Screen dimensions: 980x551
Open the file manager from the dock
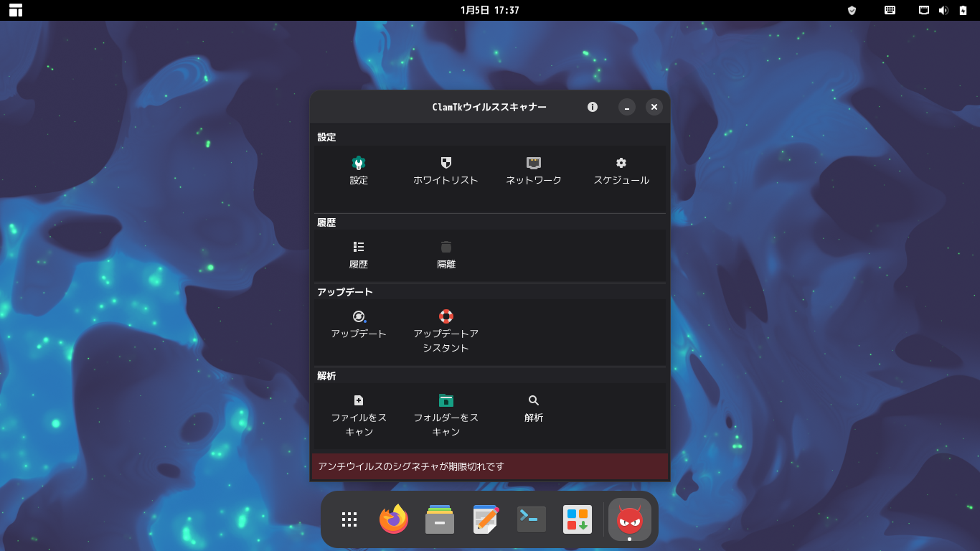point(440,519)
